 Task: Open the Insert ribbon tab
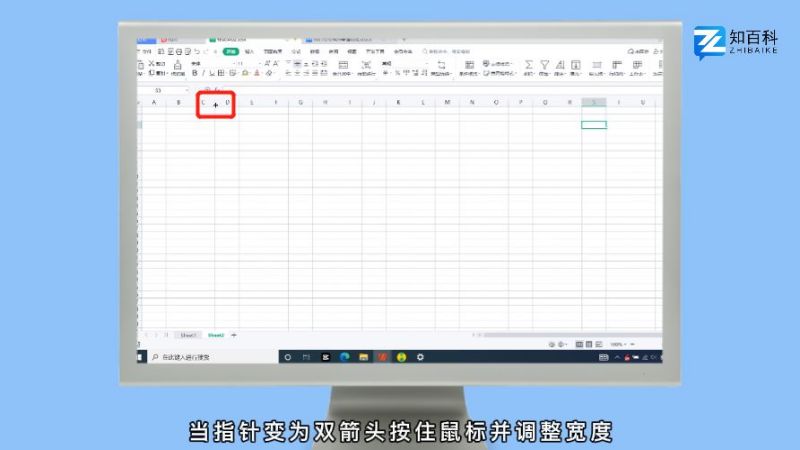[x=249, y=51]
